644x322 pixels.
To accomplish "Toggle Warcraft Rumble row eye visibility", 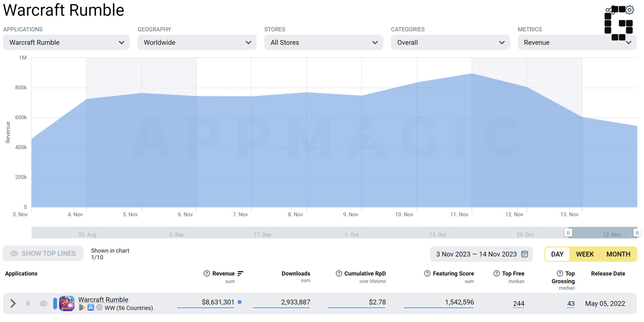I will pyautogui.click(x=44, y=304).
